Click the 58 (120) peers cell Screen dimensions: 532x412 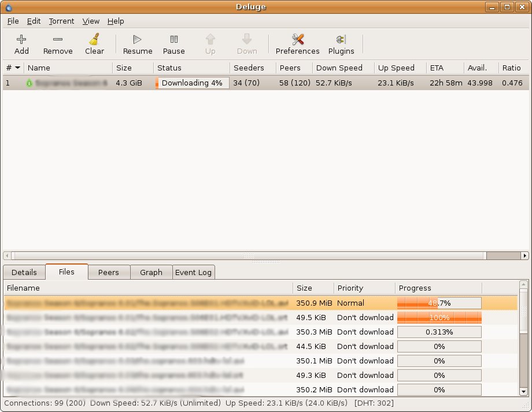click(294, 83)
